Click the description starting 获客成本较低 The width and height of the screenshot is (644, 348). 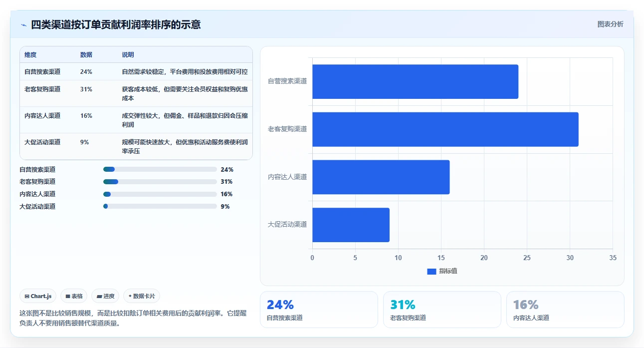pyautogui.click(x=185, y=94)
